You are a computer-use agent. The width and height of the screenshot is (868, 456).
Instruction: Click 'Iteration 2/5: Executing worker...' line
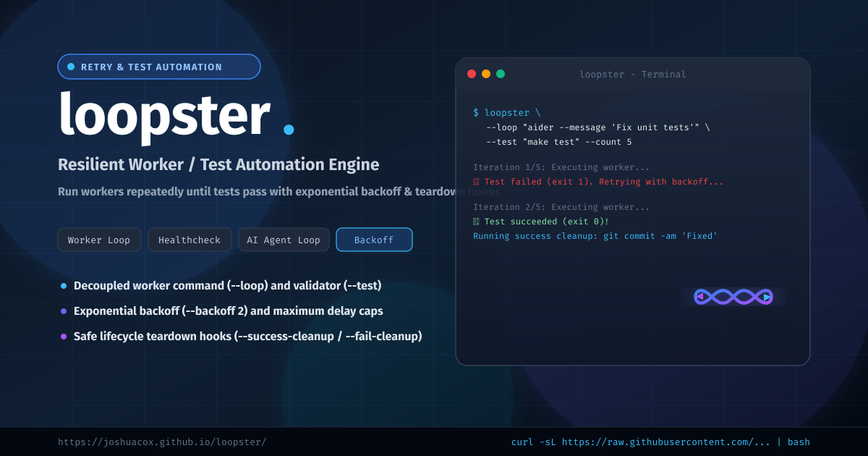click(561, 207)
